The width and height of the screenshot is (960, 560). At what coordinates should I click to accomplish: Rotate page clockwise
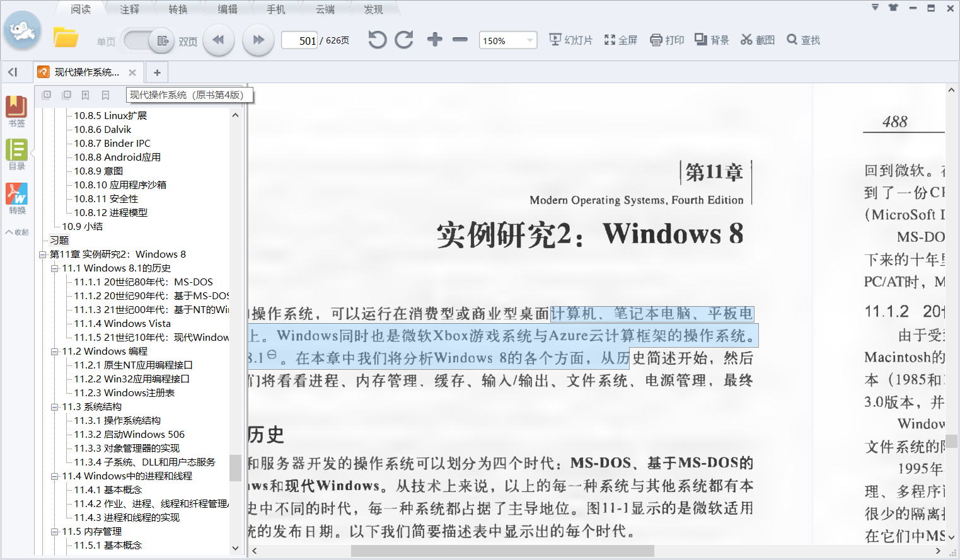404,40
